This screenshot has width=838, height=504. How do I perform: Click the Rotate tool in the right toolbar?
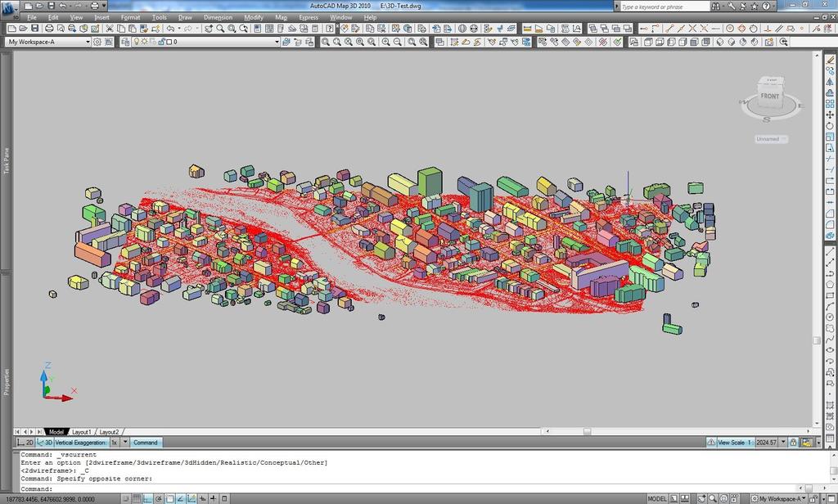(830, 126)
